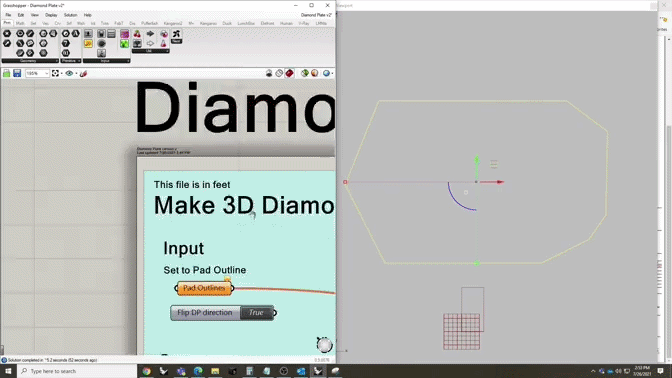Select the Vector parameter icon below Point

[7, 43]
